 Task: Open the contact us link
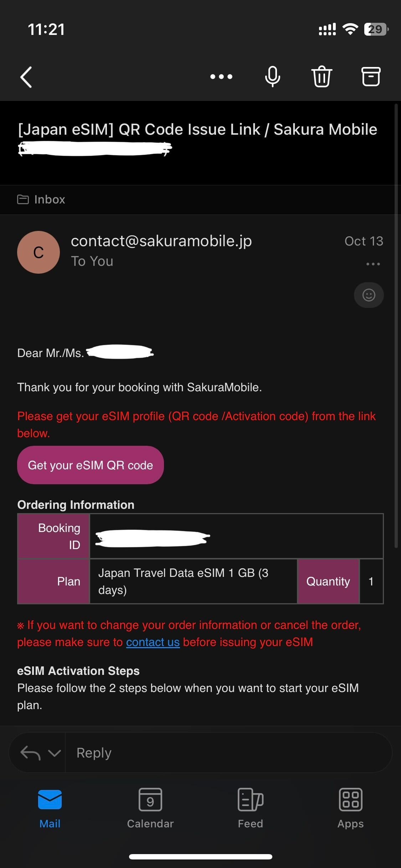153,642
